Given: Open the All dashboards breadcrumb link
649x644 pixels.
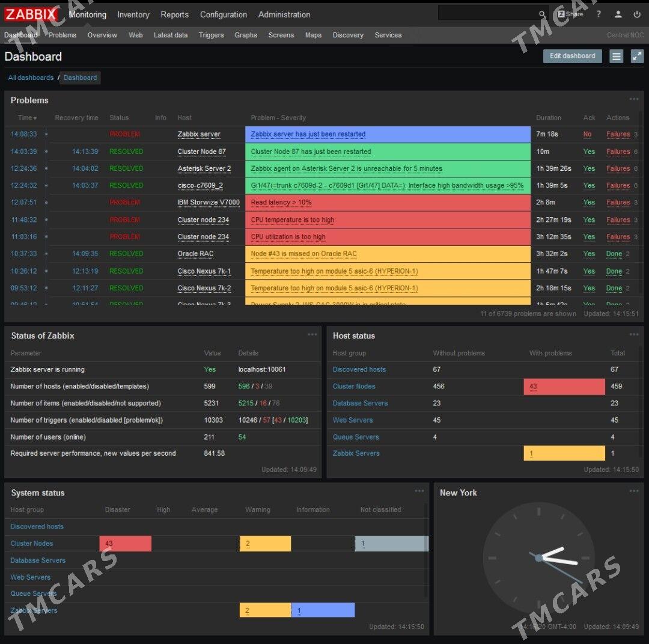Looking at the screenshot, I should [31, 78].
